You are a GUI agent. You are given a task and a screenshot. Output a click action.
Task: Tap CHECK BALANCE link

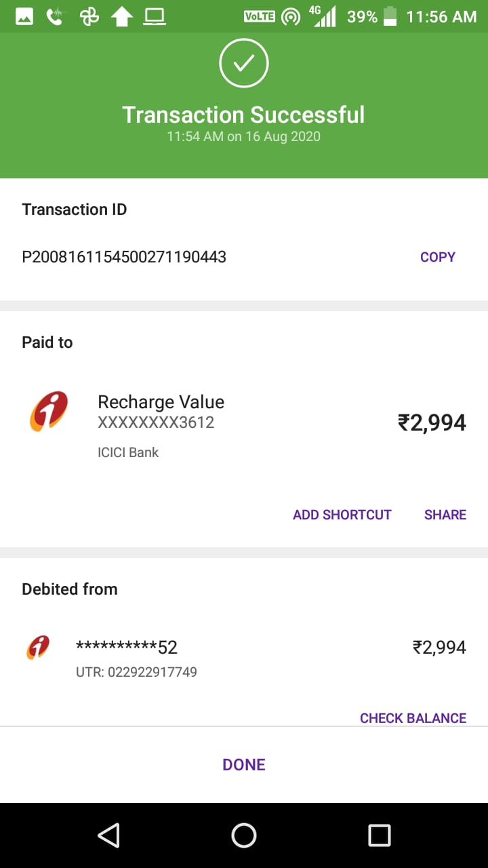413,718
